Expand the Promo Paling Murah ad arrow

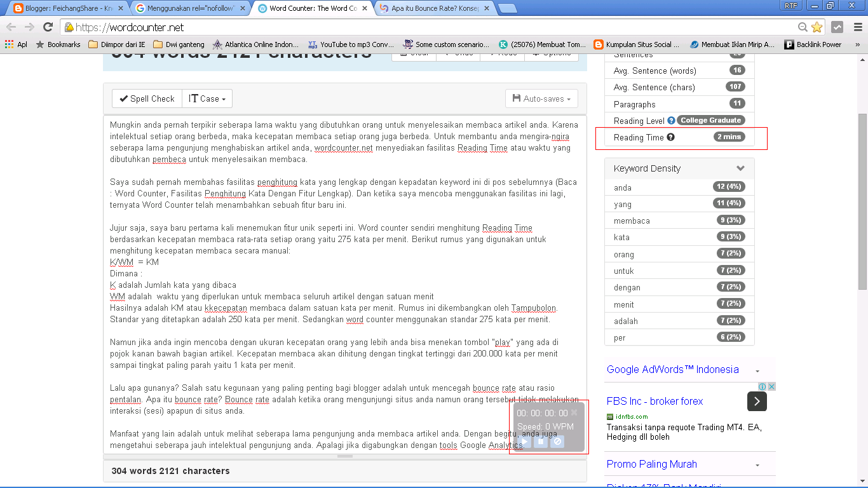pos(757,465)
